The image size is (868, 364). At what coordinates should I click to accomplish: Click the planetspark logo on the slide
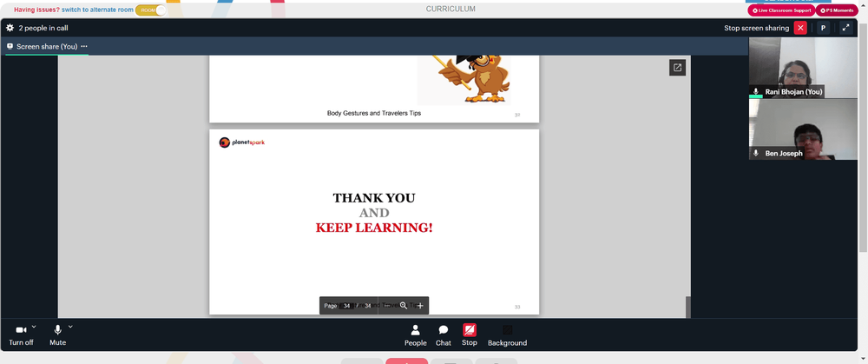[x=242, y=142]
